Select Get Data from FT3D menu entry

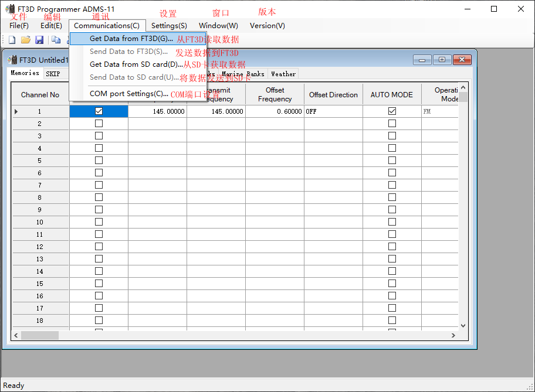click(131, 39)
